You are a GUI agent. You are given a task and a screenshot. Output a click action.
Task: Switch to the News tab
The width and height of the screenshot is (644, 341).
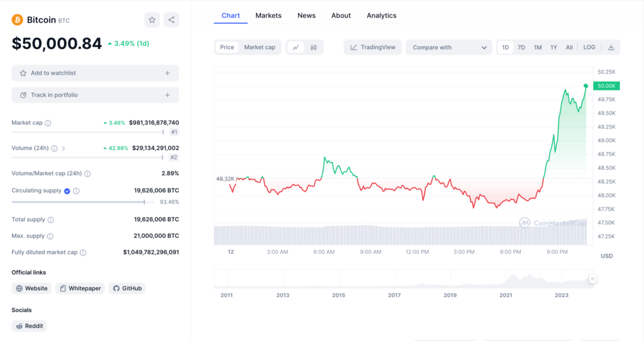click(x=306, y=16)
